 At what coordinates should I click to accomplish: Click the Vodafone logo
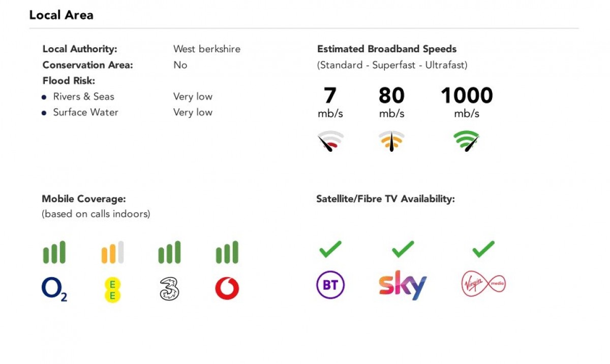pyautogui.click(x=227, y=289)
